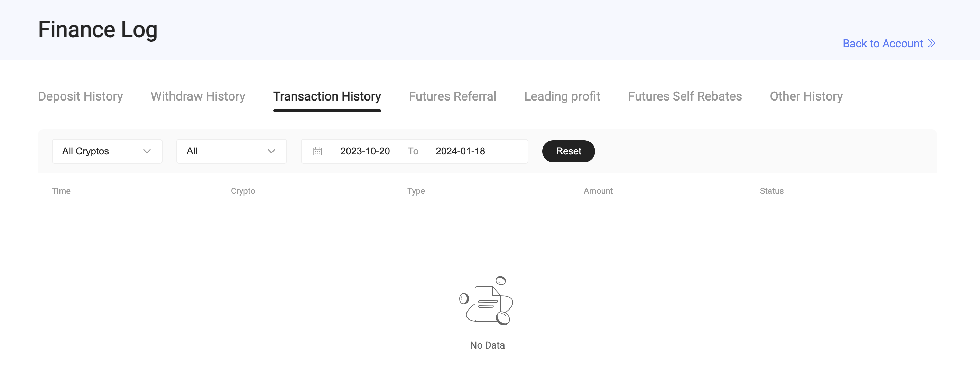Switch to Deposit History tab
Viewport: 980px width, 371px height.
(80, 96)
